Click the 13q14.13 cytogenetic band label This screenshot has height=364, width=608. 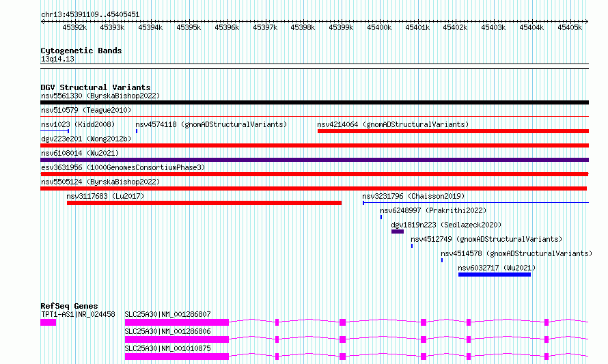point(57,59)
